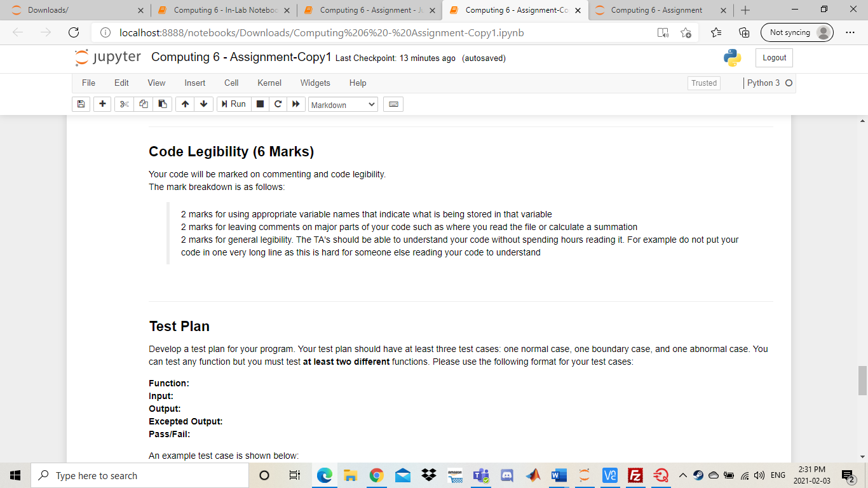Open the File menu
Viewport: 868px width, 488px height.
point(88,83)
